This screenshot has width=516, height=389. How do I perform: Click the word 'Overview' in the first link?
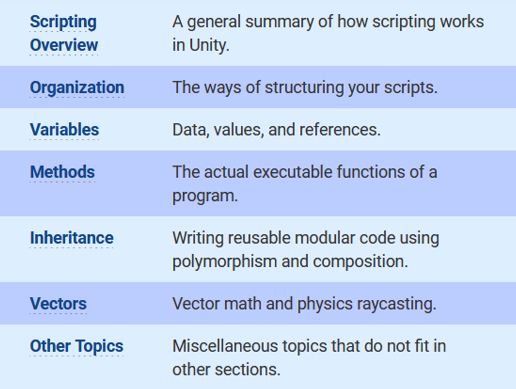point(64,45)
